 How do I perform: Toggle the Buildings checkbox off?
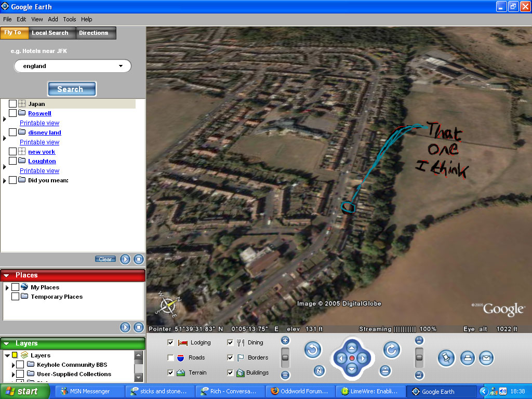[230, 373]
